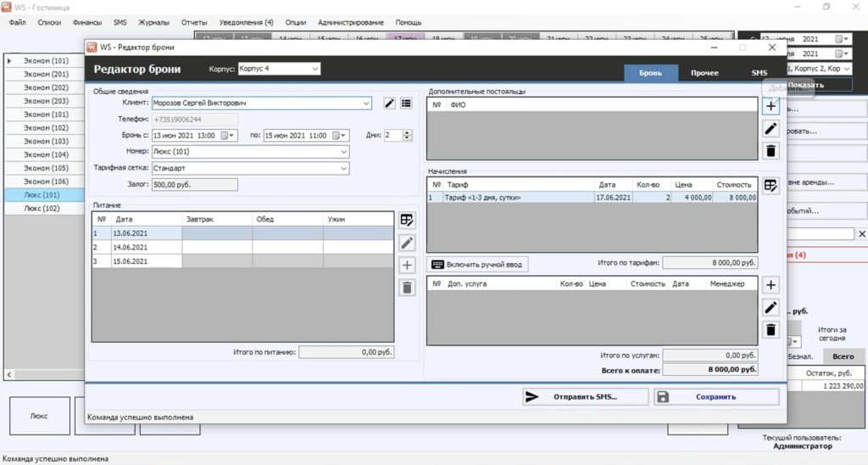
Task: Edit meal row pencil icon in Питание
Action: pos(407,243)
